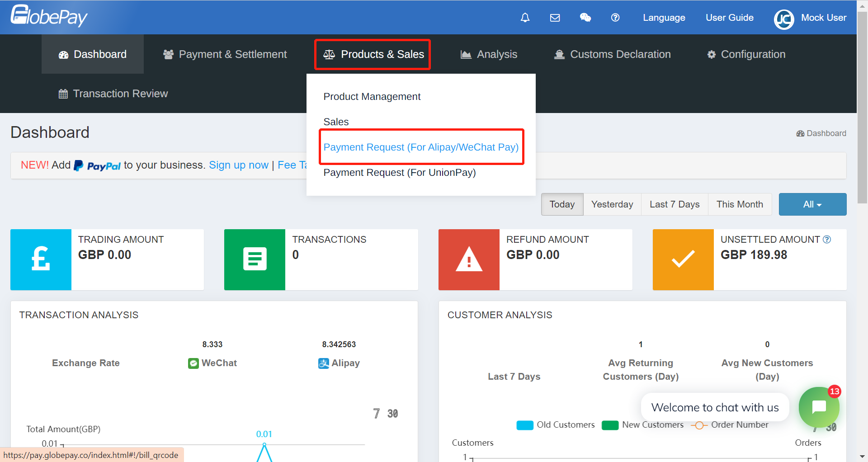
Task: Select Product Management from dropdown
Action: pos(372,97)
